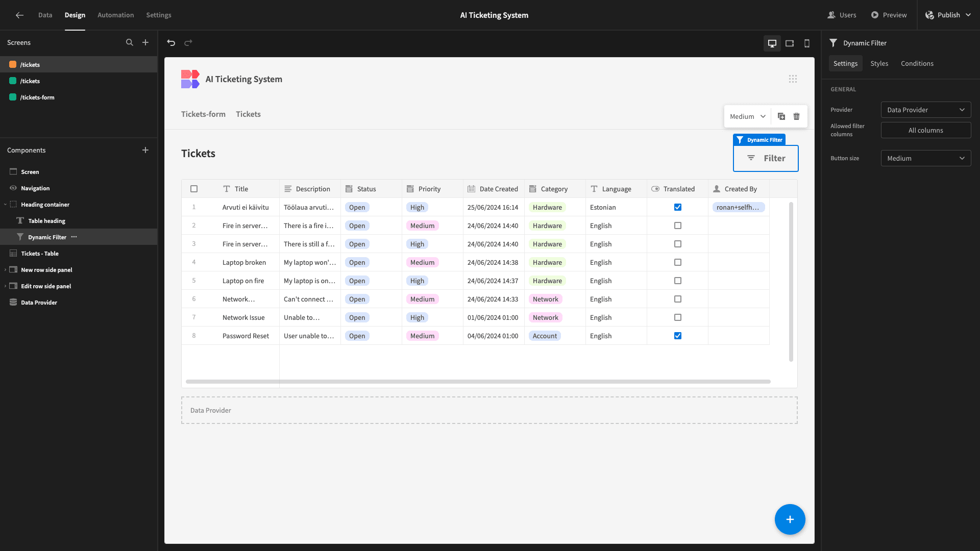Select the Data Provider component in tree
The image size is (980, 551).
click(39, 303)
